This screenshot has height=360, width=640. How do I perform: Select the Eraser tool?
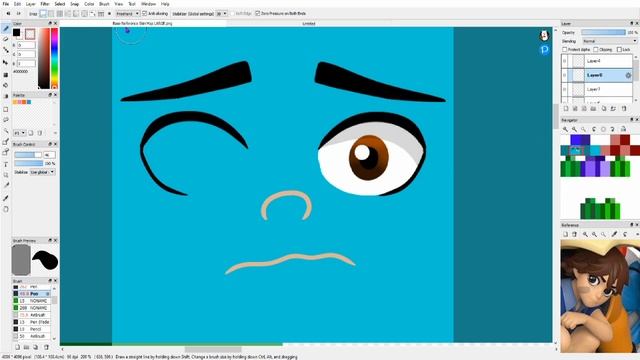pyautogui.click(x=6, y=39)
